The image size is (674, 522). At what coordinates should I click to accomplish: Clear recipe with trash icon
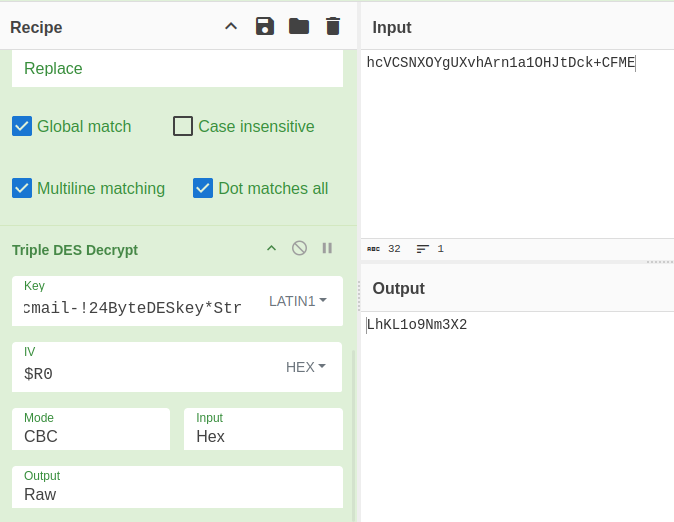[333, 26]
